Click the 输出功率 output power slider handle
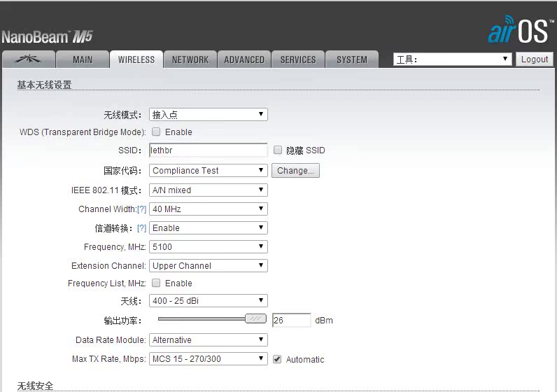This screenshot has width=557, height=392. (255, 318)
